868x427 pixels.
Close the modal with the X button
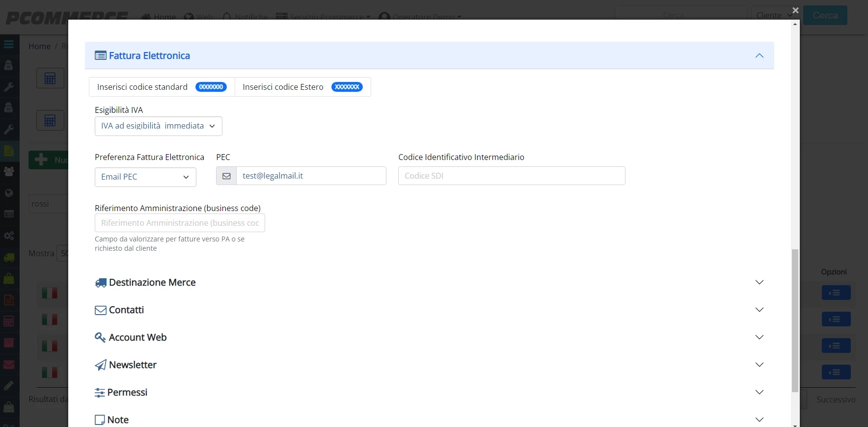[x=795, y=10]
